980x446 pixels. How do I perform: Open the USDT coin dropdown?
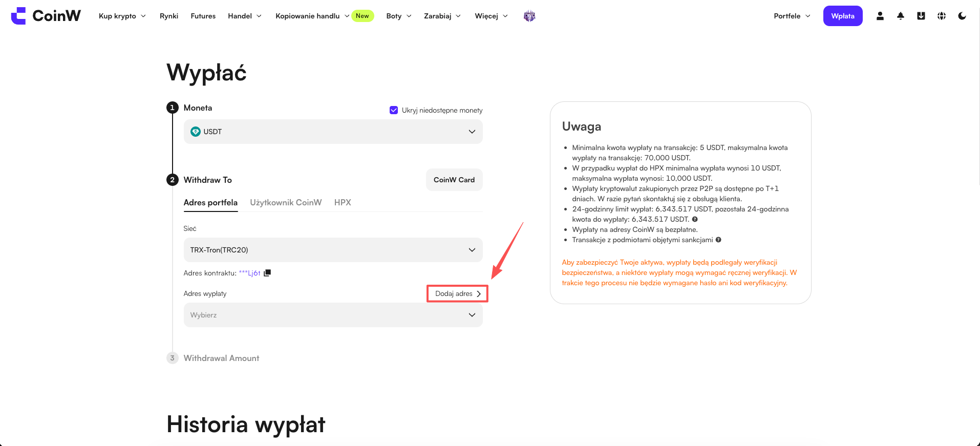[333, 132]
